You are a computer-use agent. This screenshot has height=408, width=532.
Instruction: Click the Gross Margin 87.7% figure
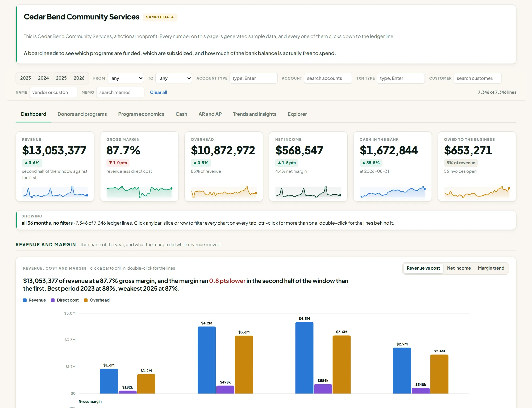[x=123, y=150]
